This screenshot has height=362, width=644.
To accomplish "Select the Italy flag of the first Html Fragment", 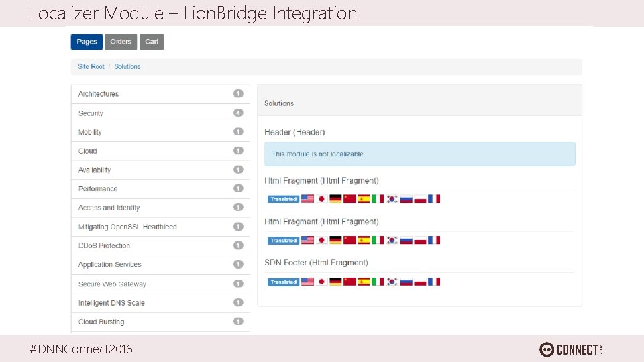I will [378, 199].
